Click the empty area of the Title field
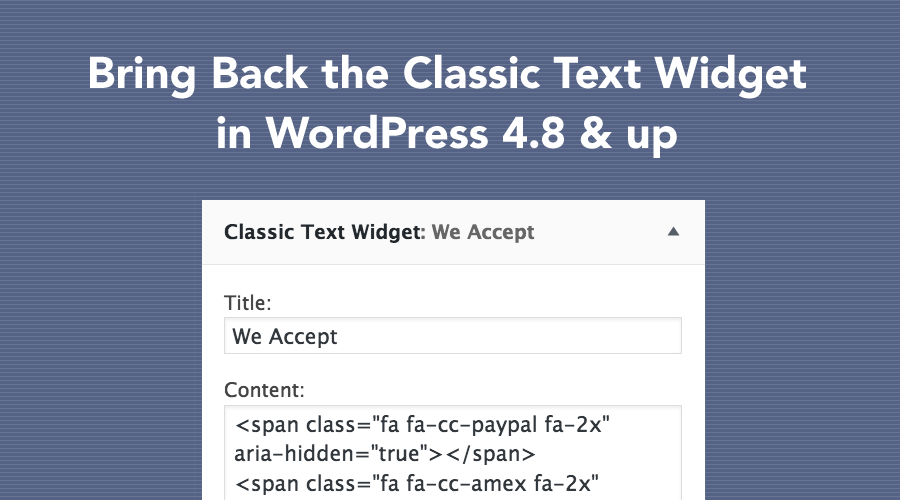This screenshot has height=500, width=900. [x=509, y=336]
